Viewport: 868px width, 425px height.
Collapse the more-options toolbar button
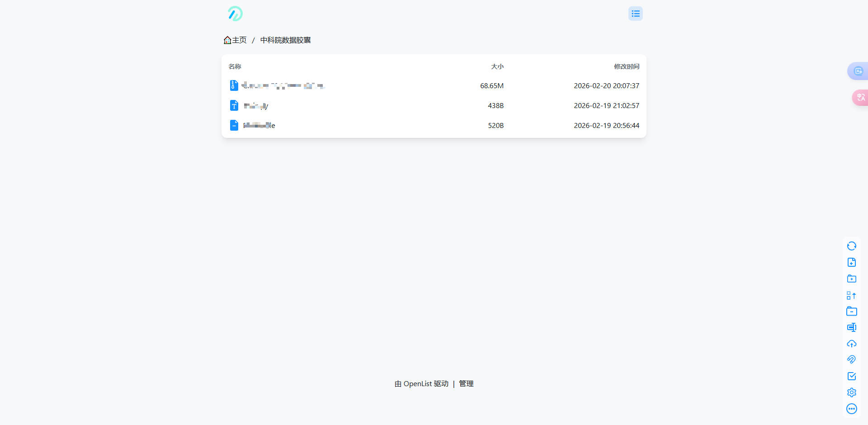pos(851,409)
